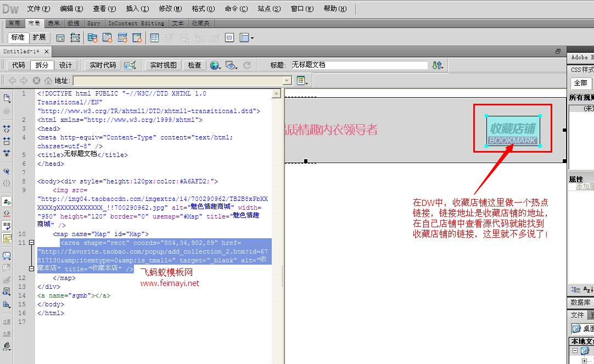Open the address bar dropdown

(x=286, y=80)
